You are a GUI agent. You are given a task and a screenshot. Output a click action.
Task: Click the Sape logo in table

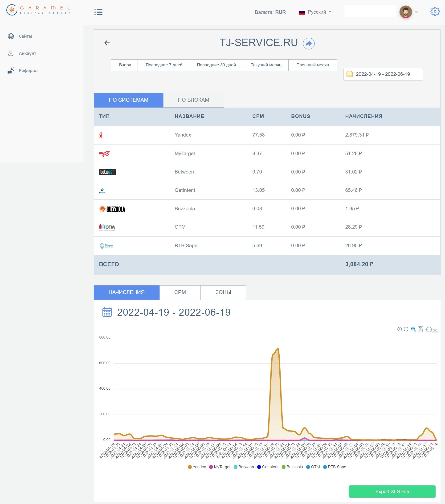click(x=106, y=246)
